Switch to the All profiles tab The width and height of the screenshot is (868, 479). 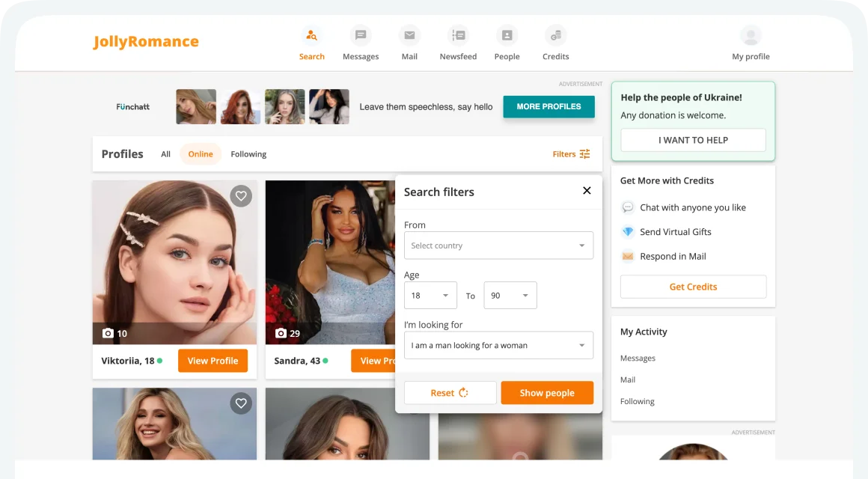tap(165, 154)
